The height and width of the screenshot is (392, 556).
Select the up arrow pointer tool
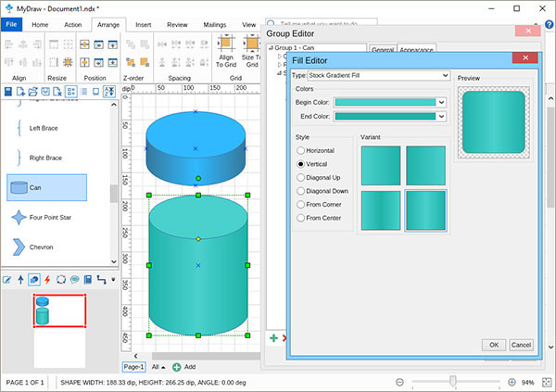(x=20, y=278)
